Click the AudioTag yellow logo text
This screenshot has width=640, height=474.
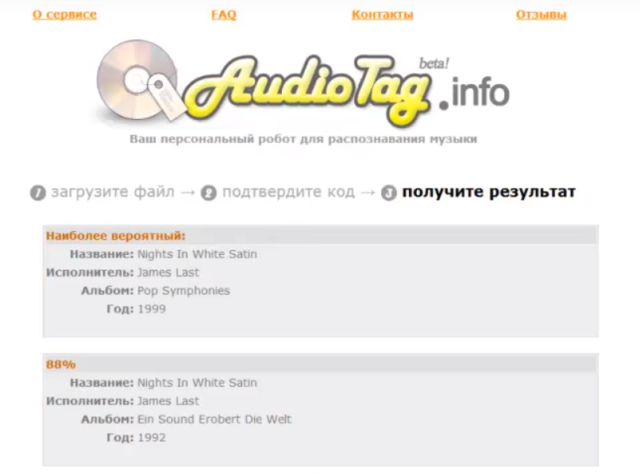pyautogui.click(x=308, y=90)
